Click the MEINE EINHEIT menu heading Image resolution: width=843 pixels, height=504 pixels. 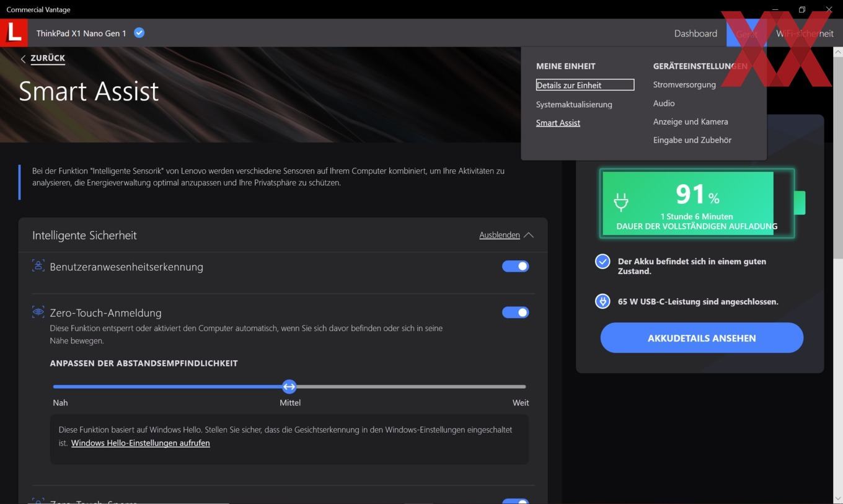pyautogui.click(x=566, y=66)
